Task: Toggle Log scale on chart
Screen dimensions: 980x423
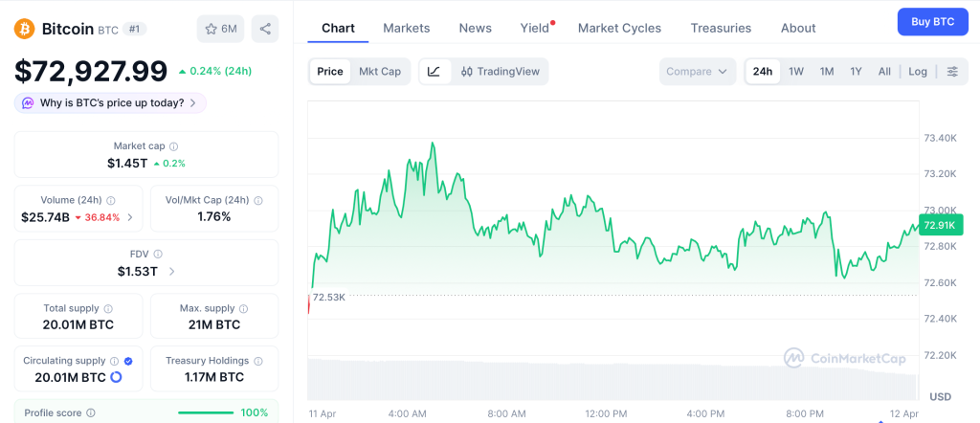Action: [918, 72]
